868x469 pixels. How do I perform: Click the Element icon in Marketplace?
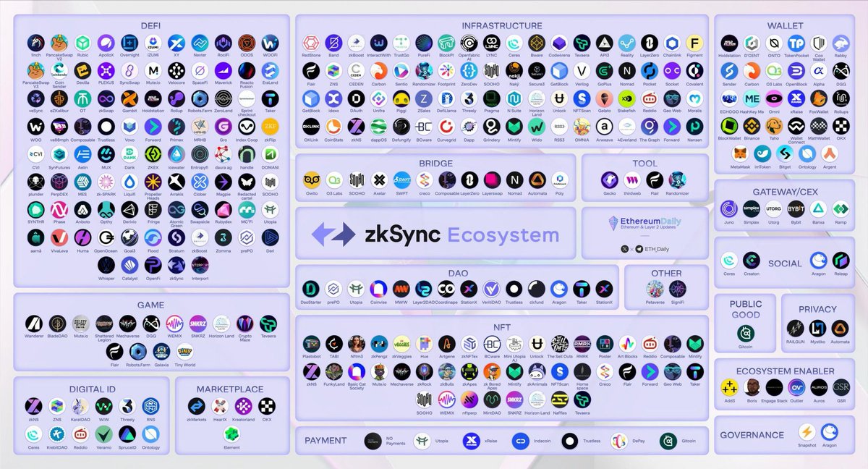231,435
